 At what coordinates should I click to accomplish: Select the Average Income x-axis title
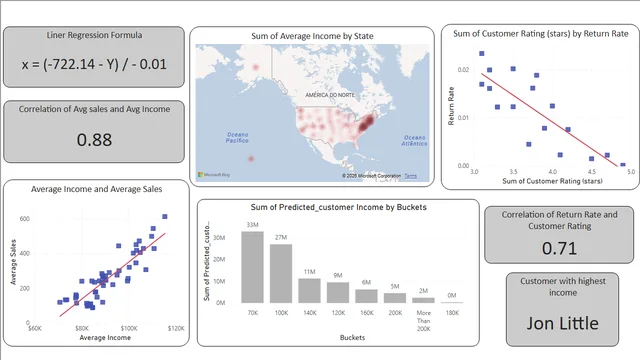coord(105,338)
